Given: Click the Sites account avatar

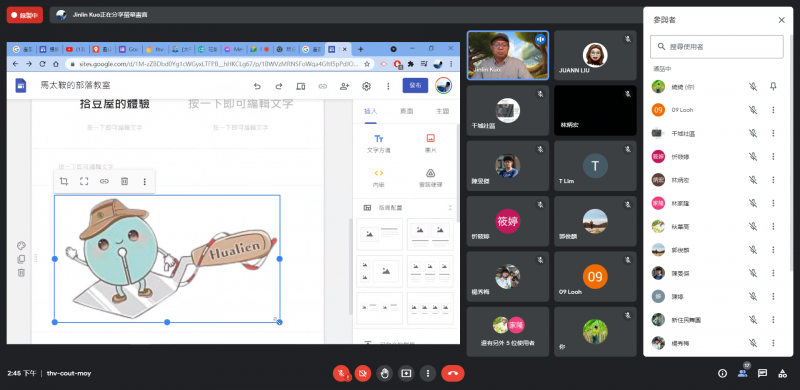Looking at the screenshot, I should point(443,86).
